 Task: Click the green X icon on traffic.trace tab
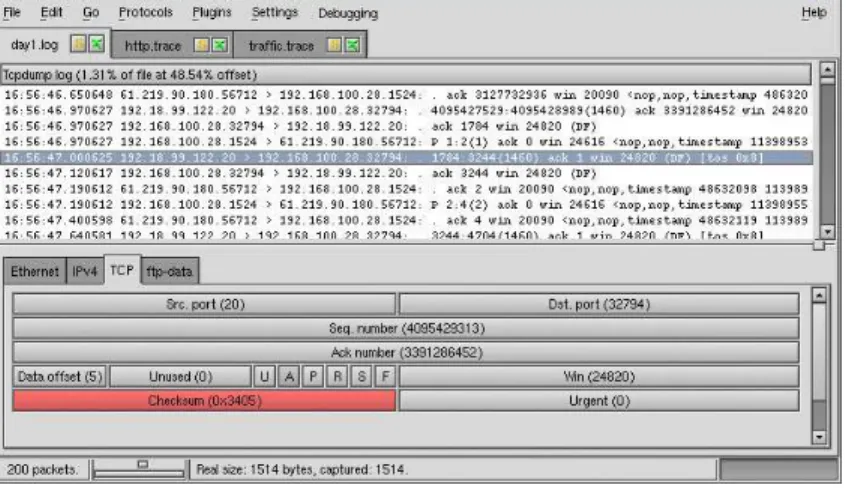click(x=352, y=45)
